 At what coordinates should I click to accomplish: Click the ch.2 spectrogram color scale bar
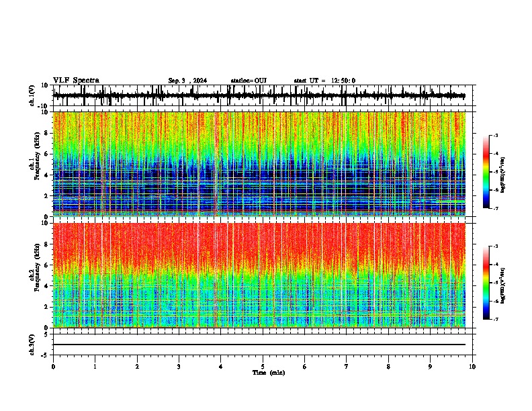(x=486, y=283)
